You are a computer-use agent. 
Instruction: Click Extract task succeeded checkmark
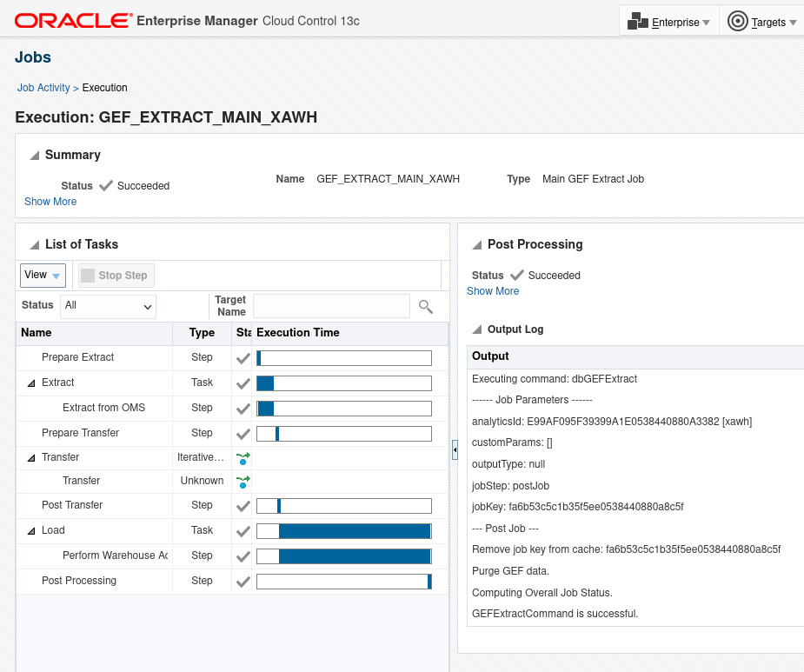coord(243,383)
